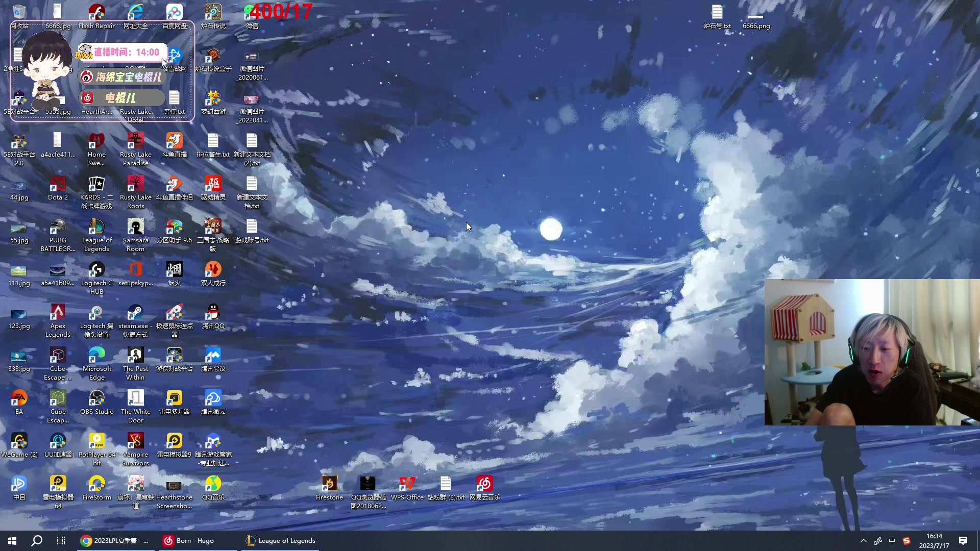Open the notification center
This screenshot has height=551, width=980.
963,541
